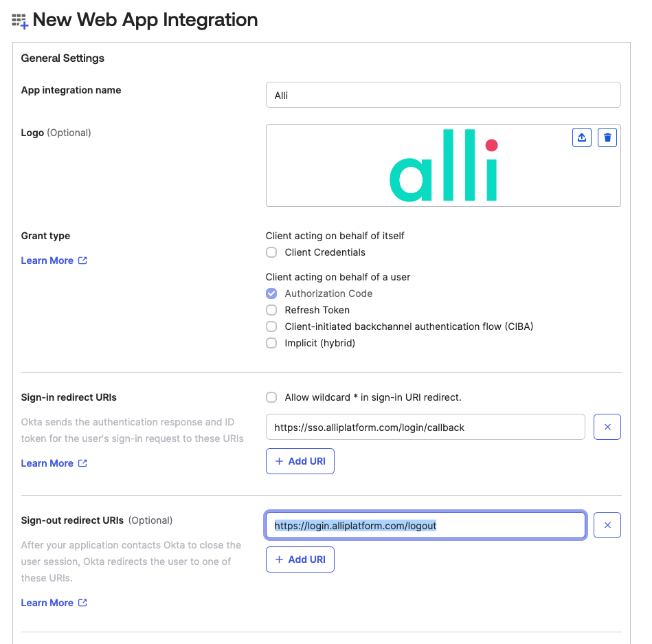Toggle the Authorization Code checkbox
This screenshot has width=652, height=644.
click(271, 293)
